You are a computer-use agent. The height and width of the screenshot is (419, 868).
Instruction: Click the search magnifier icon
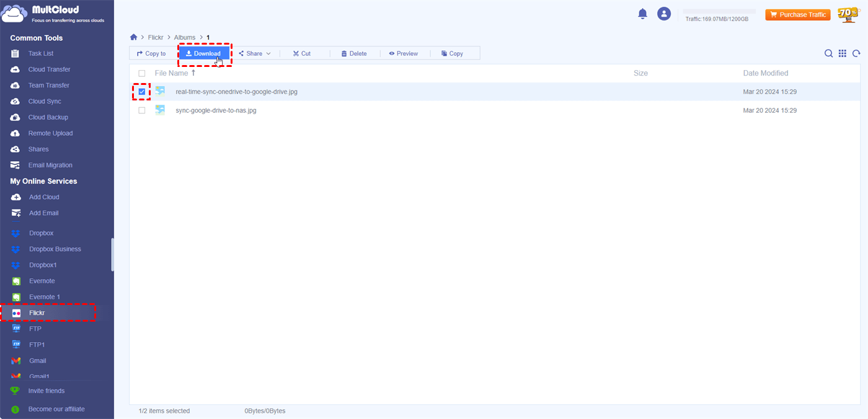click(x=828, y=53)
